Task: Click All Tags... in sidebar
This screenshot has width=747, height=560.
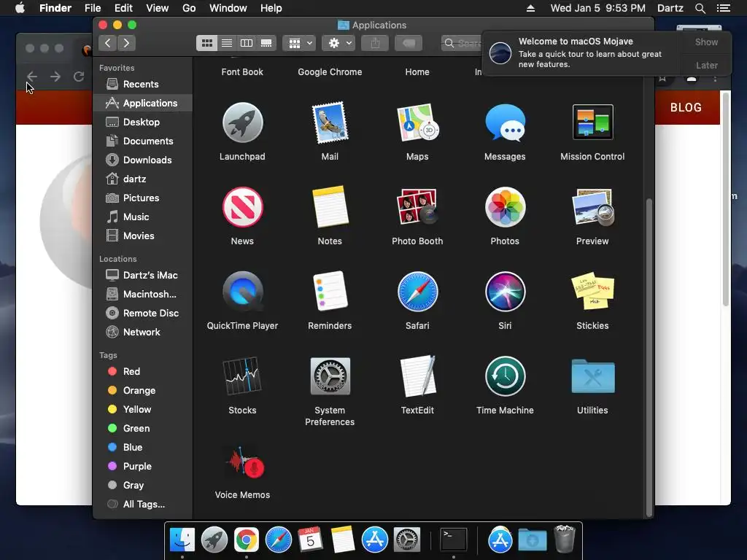Action: click(x=143, y=505)
